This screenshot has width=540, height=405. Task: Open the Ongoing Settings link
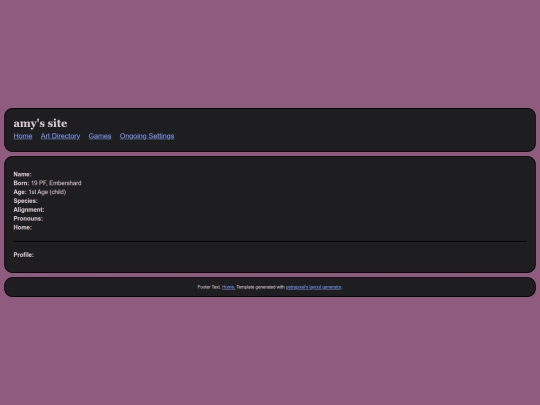[147, 136]
